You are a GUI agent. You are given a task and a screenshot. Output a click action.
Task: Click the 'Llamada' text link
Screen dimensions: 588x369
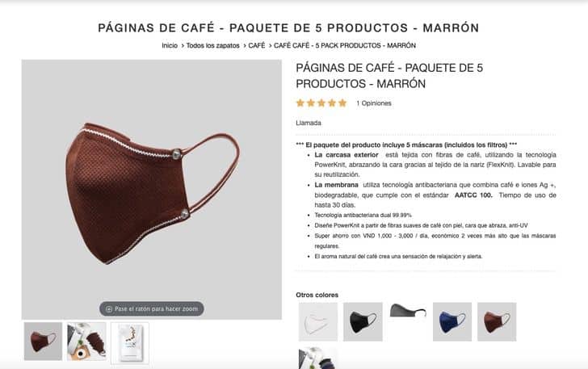[x=309, y=123]
